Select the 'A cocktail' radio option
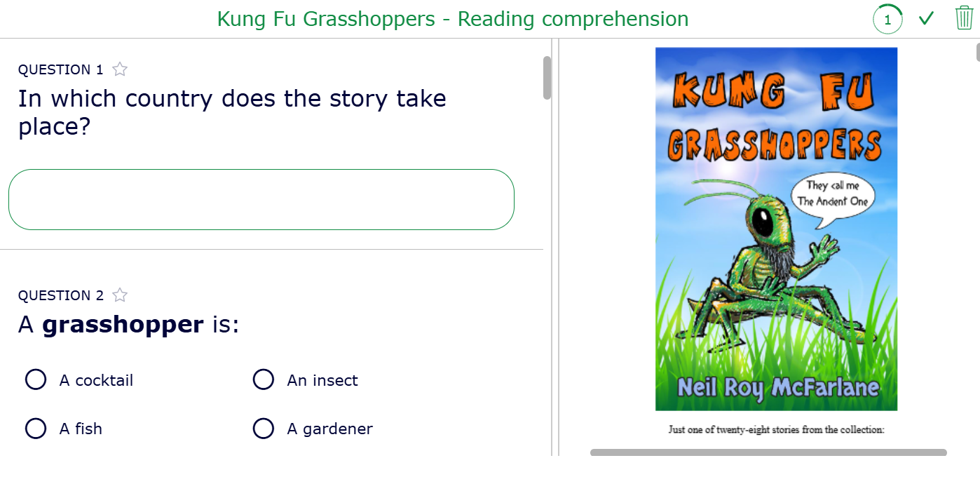This screenshot has height=491, width=980. click(x=36, y=380)
